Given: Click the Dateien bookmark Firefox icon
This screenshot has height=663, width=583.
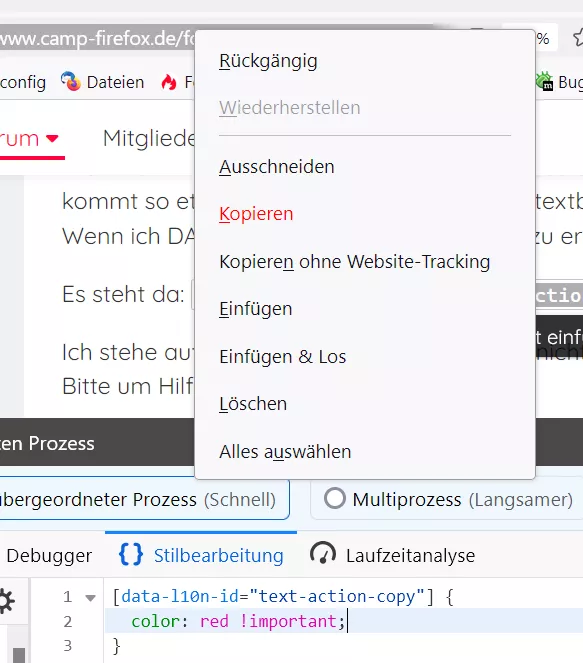Looking at the screenshot, I should pyautogui.click(x=71, y=82).
